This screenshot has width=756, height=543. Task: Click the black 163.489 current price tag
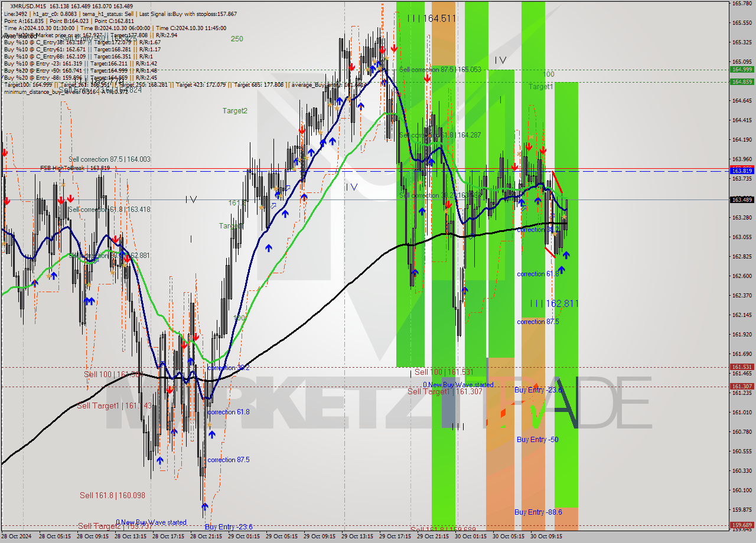point(742,199)
